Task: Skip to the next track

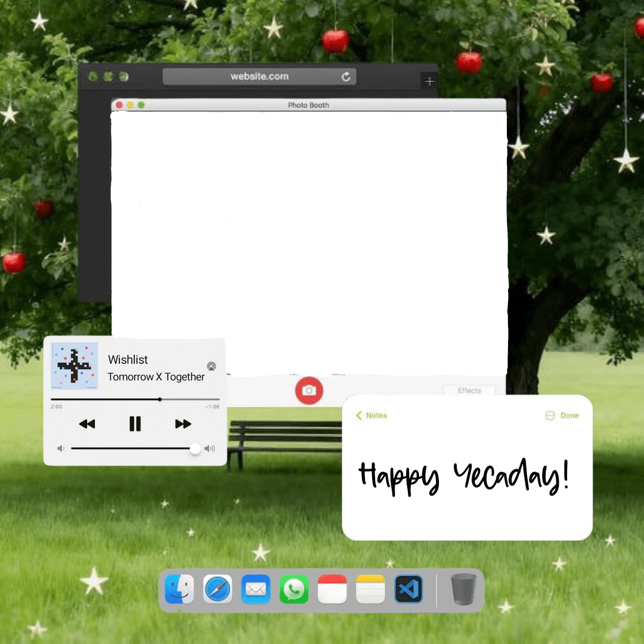Action: coord(183,423)
